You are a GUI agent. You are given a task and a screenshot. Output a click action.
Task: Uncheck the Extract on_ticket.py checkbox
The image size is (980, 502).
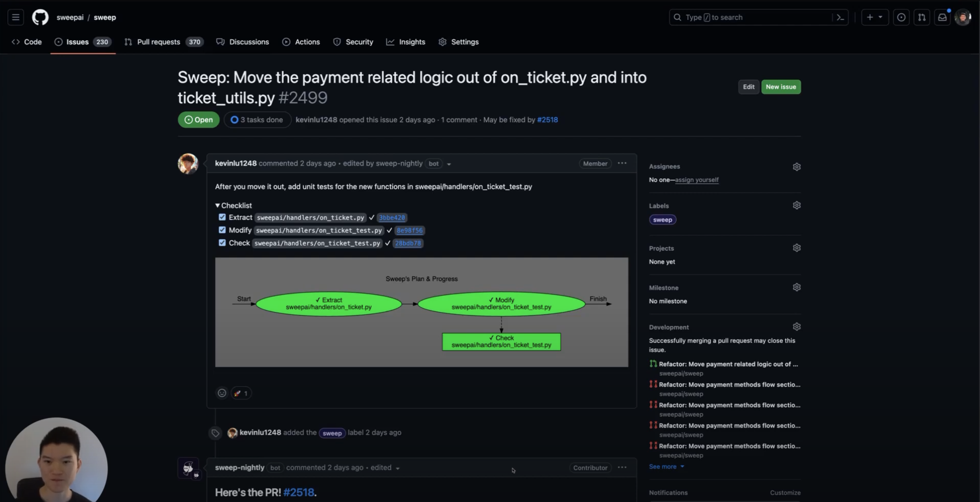tap(222, 217)
